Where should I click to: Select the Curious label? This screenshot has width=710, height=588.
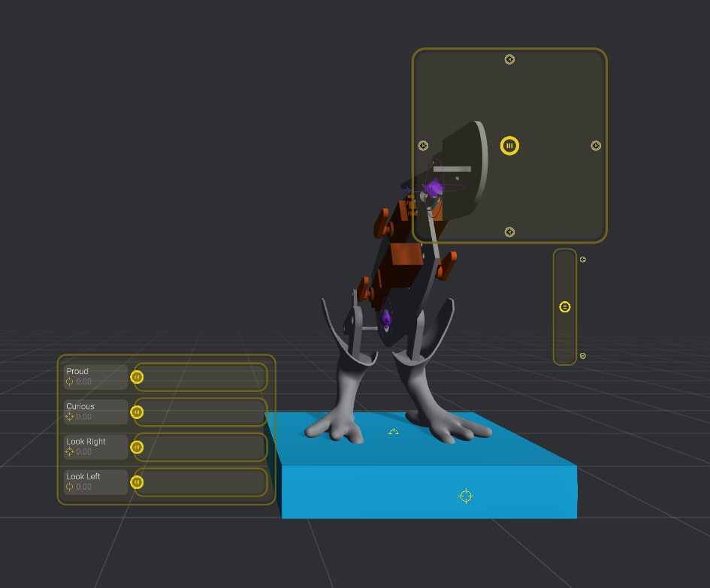[x=80, y=406]
